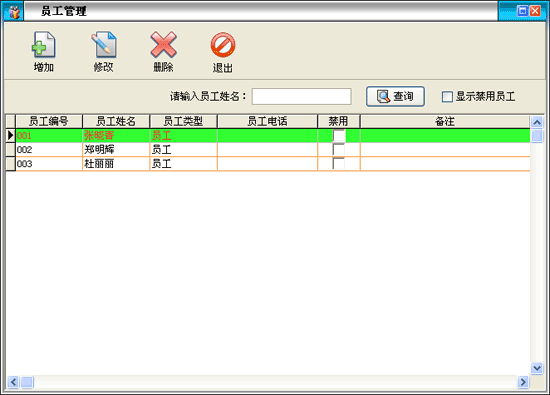Focus the employee name input field
Viewport: 550px width, 395px height.
(302, 96)
